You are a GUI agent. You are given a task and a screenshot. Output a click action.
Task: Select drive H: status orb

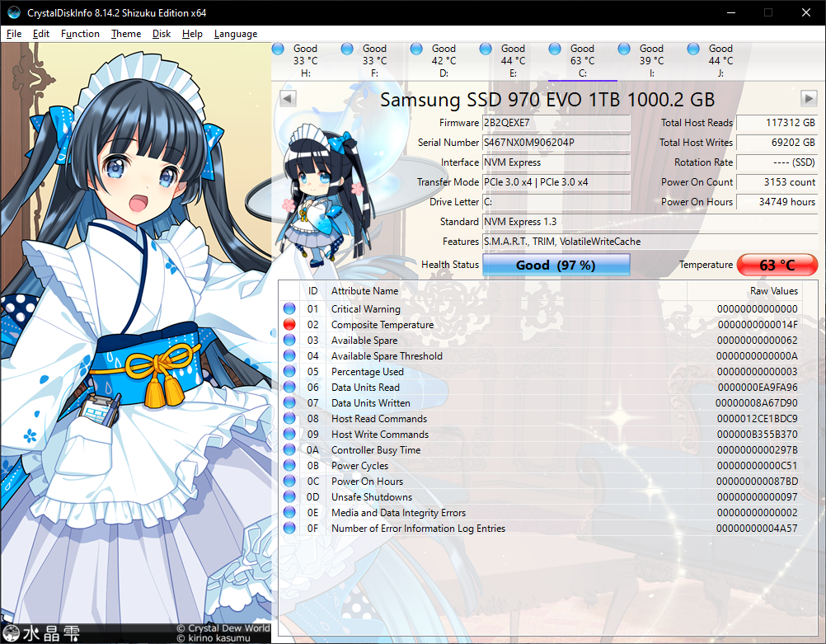click(x=278, y=49)
